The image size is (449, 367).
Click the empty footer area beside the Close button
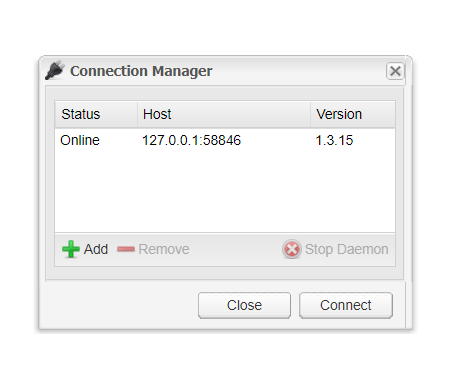point(120,305)
